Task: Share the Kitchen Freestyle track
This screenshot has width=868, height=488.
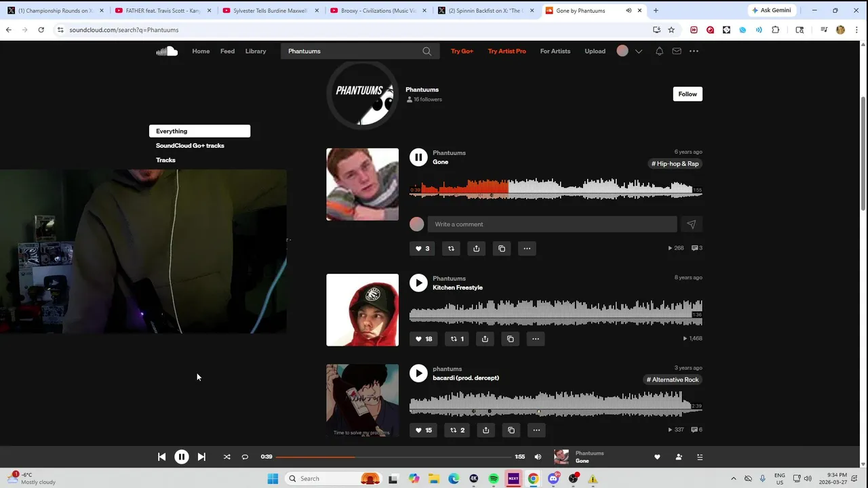Action: point(485,339)
